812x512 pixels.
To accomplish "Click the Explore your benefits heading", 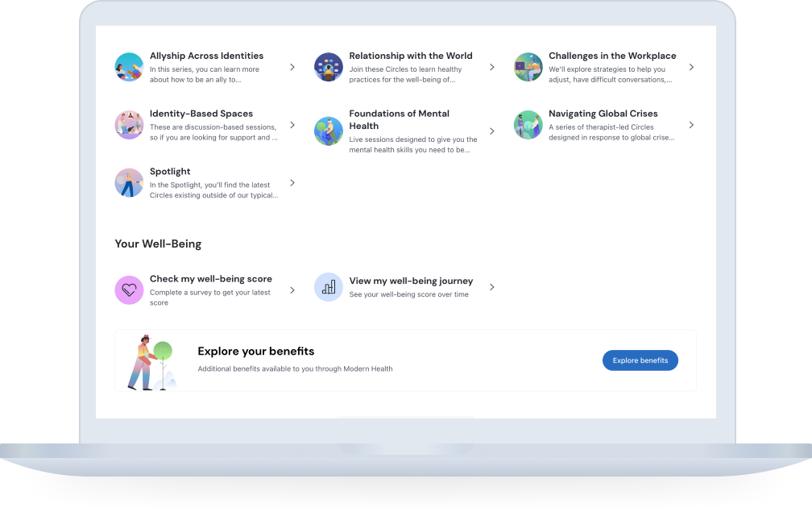I will 256,352.
